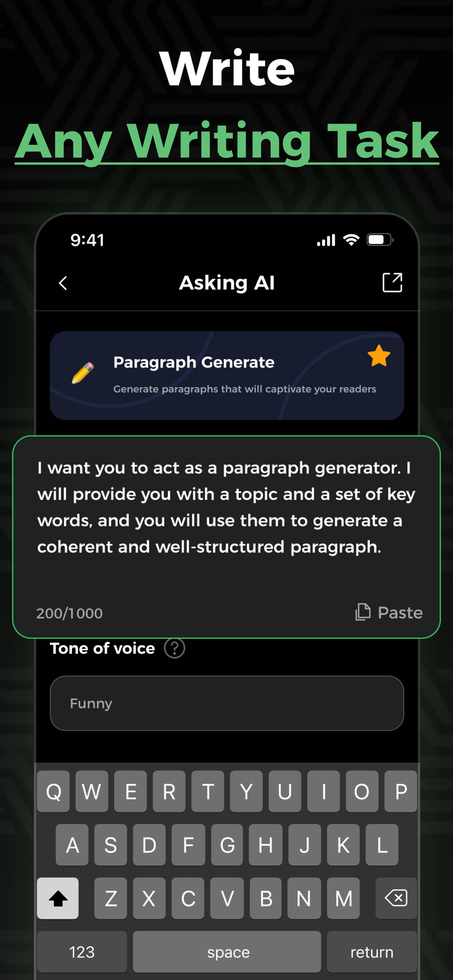Tap the space bar key
Viewport: 453px width, 980px height.
point(227,952)
